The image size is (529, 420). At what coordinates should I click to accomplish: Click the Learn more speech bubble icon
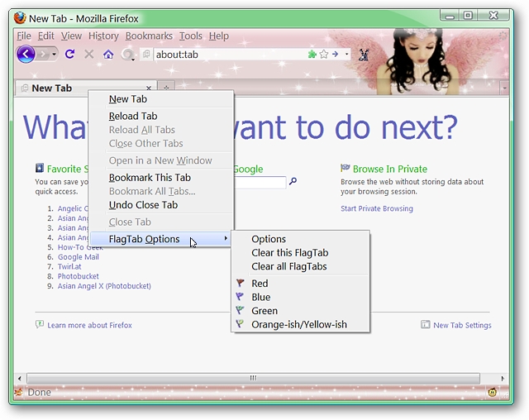point(40,325)
